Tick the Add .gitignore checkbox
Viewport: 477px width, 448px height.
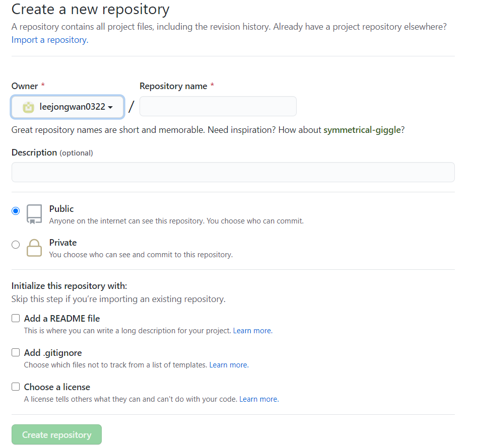point(16,352)
